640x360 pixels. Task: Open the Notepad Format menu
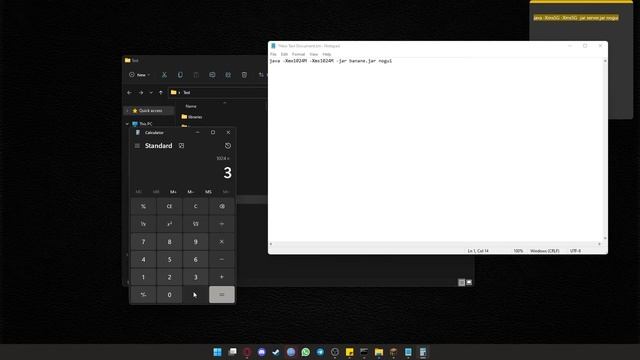tap(298, 54)
